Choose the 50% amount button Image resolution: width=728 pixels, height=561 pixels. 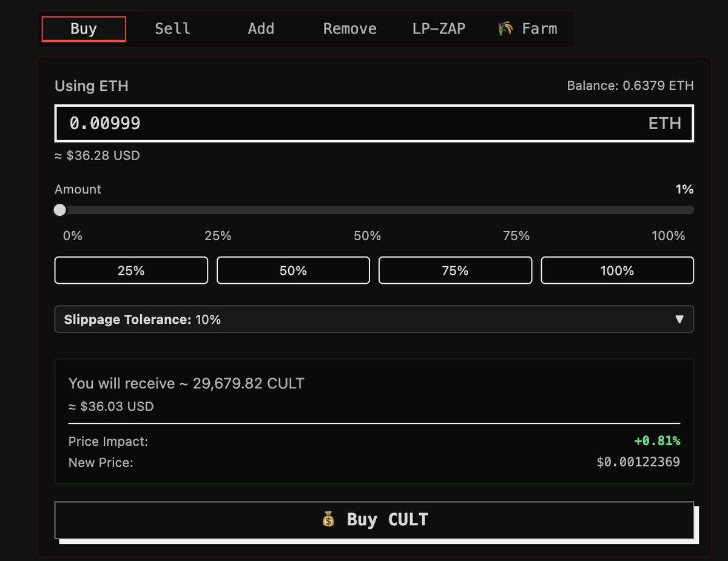click(293, 270)
